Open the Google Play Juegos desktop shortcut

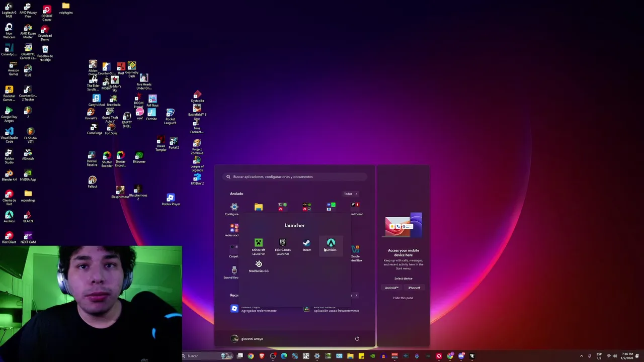point(9,115)
